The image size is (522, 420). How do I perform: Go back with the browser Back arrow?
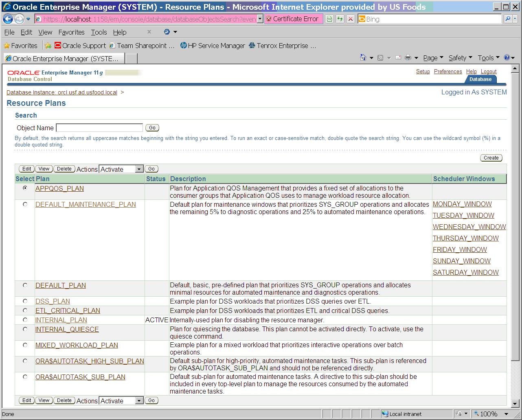[x=8, y=19]
